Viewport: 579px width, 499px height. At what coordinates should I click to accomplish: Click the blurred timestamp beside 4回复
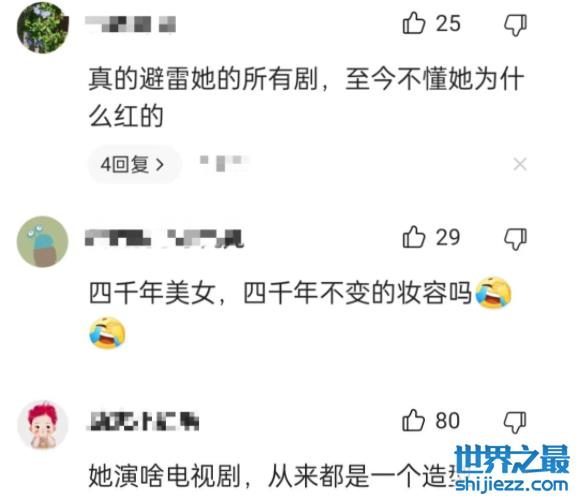pyautogui.click(x=224, y=163)
